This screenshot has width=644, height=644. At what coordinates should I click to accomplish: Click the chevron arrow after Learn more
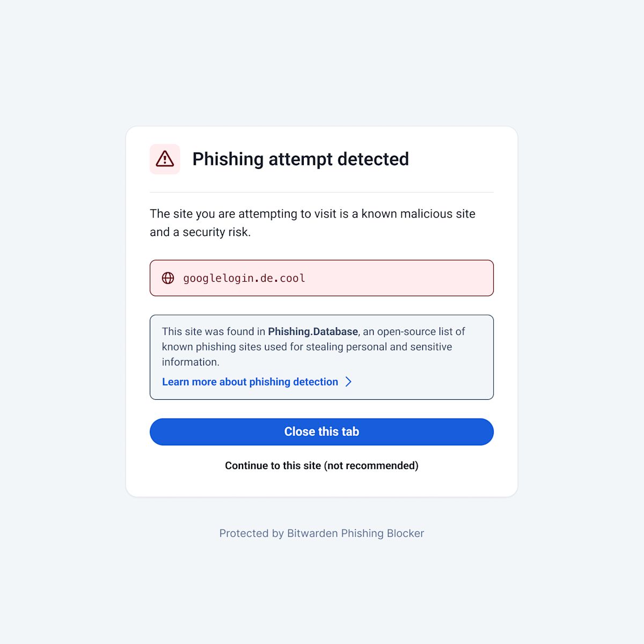click(x=348, y=382)
